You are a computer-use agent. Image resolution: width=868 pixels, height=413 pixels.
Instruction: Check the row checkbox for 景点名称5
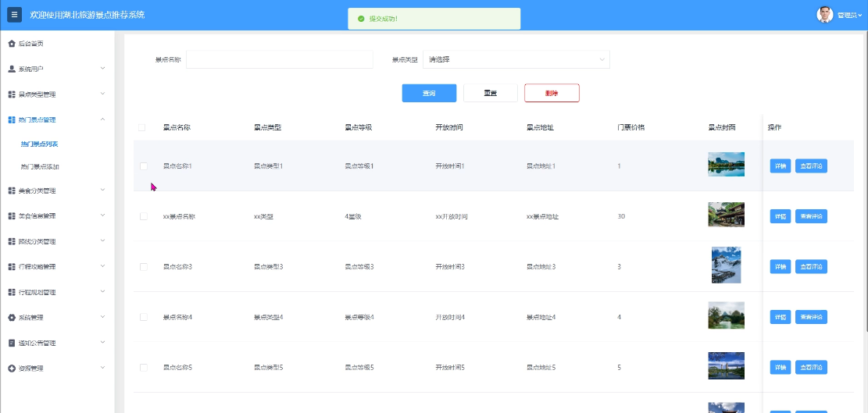coord(144,368)
